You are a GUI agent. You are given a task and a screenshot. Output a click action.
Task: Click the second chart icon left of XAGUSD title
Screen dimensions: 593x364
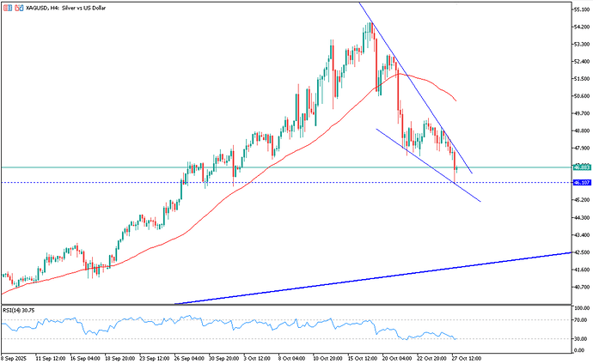coord(15,7)
